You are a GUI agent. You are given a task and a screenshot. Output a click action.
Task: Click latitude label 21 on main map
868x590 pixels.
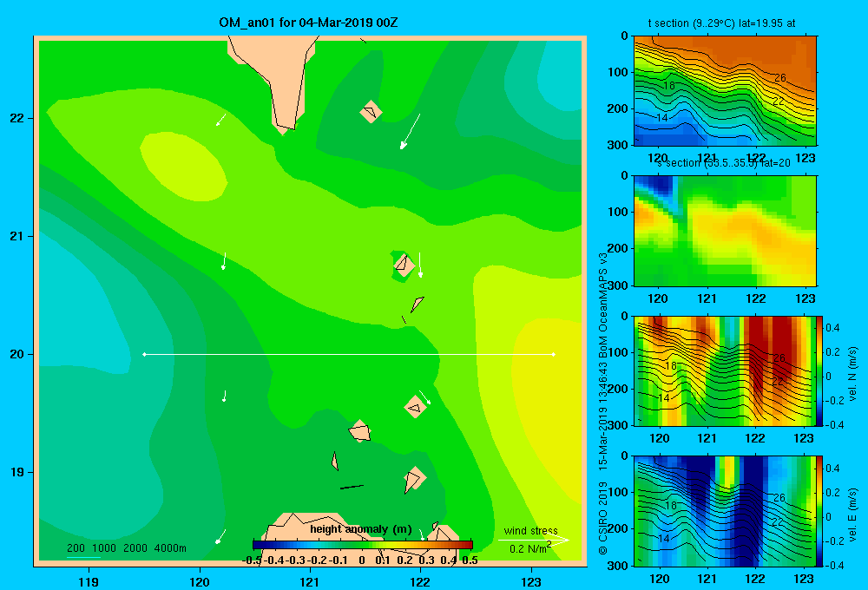coord(16,236)
